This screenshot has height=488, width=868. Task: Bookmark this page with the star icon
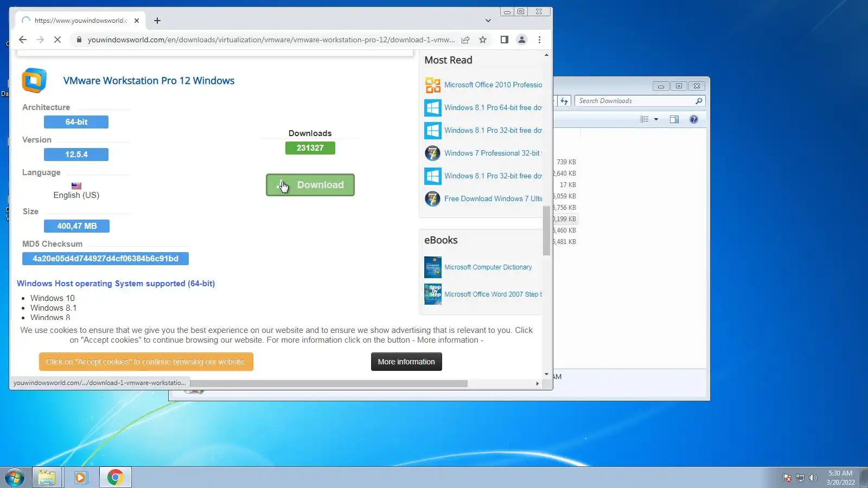pos(483,40)
